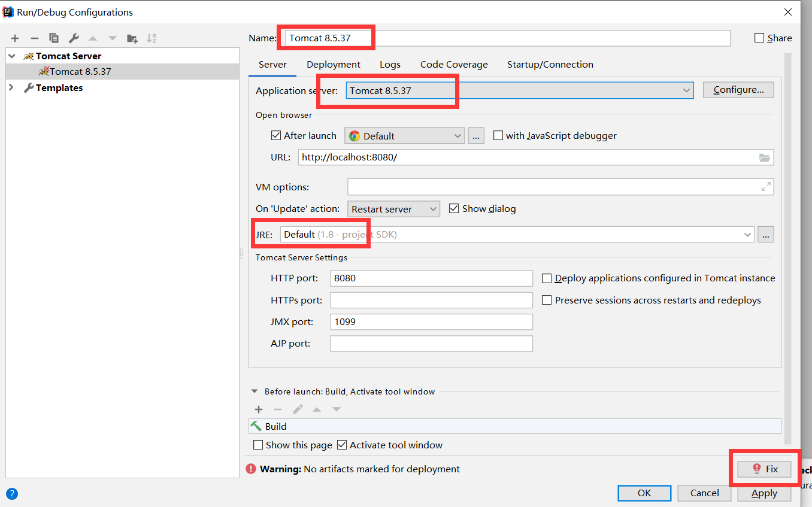Close the Run/Debug Configurations dialog

point(789,12)
